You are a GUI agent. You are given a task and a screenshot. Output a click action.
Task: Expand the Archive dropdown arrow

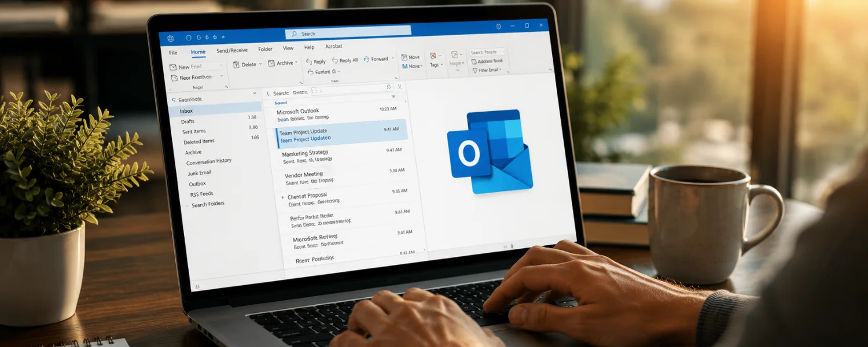point(296,62)
